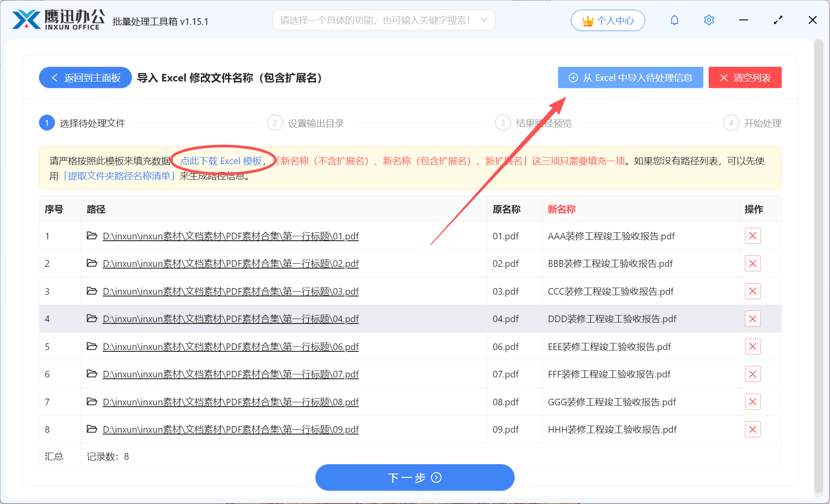The height and width of the screenshot is (504, 830).
Task: Open folder icon for 09.pdf path
Action: (x=92, y=429)
